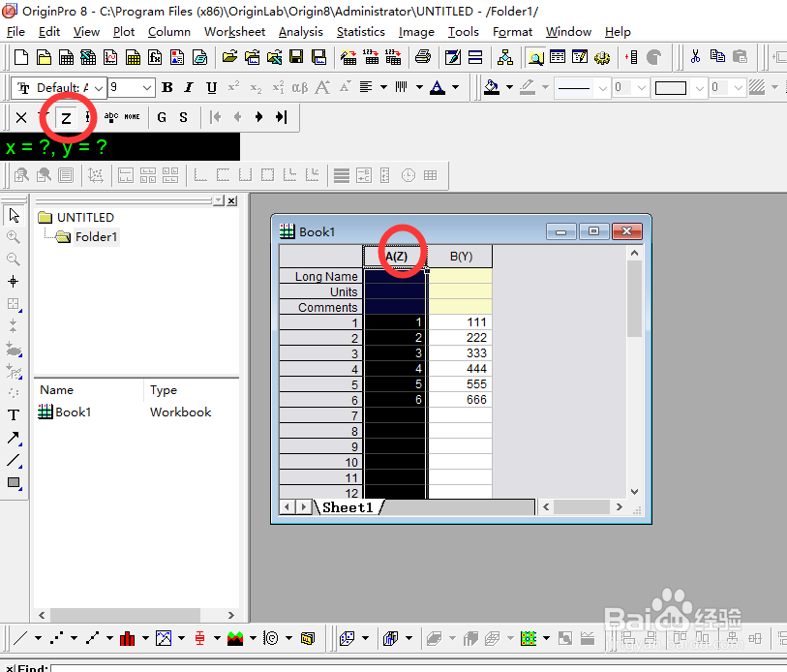Toggle Superscript formatting
This screenshot has width=787, height=672.
tap(233, 87)
